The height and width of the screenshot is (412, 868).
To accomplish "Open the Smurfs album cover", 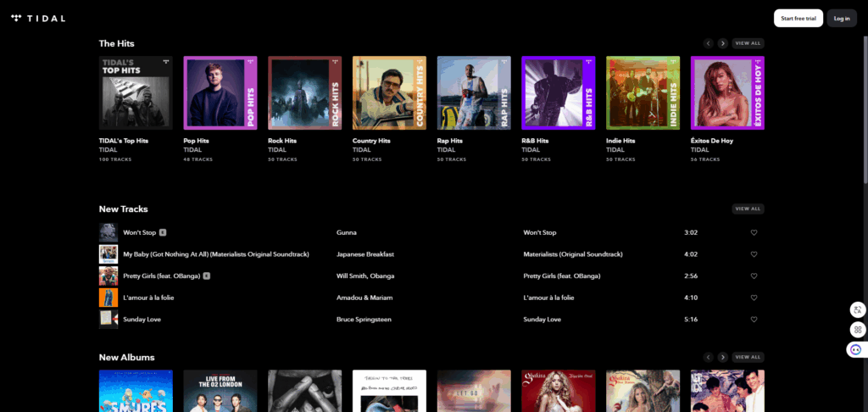I will click(136, 391).
